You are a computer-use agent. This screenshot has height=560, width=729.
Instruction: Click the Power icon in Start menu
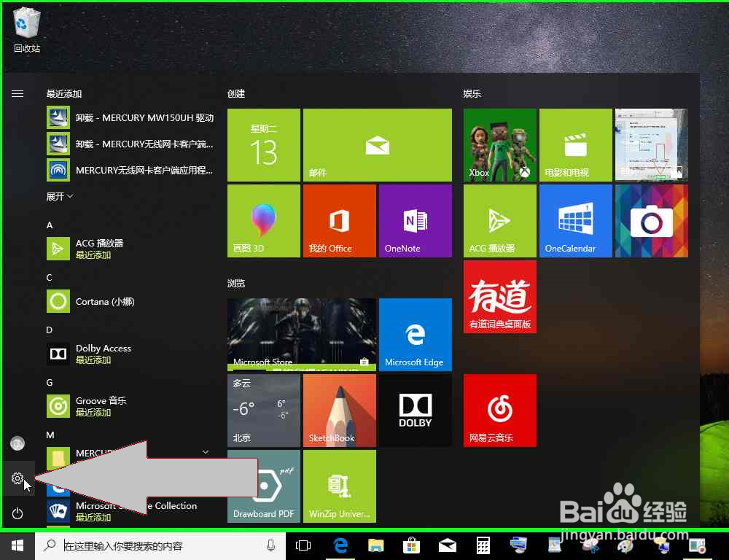point(17,513)
